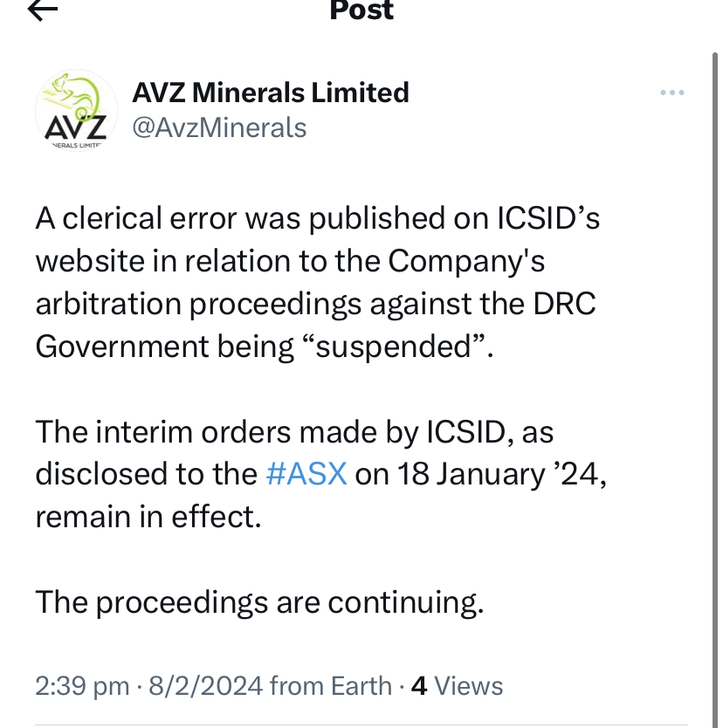Screen dimensions: 723x728
Task: Tap the back arrow icon
Action: tap(42, 10)
